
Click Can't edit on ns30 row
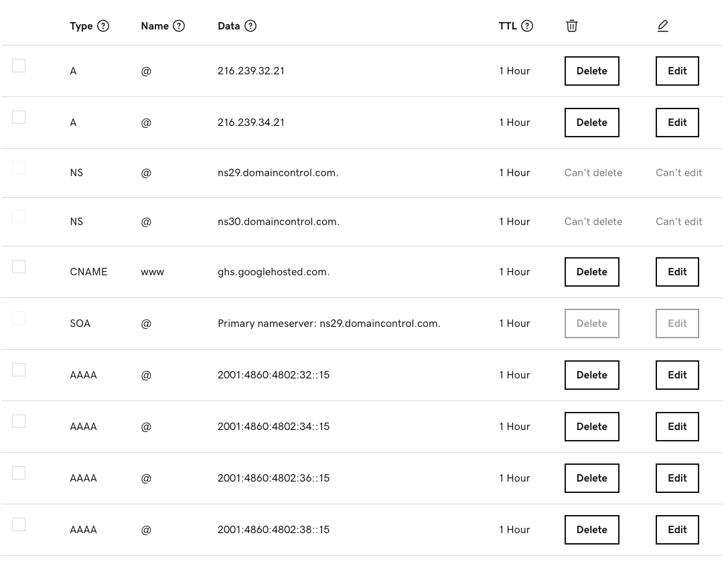[x=679, y=222]
